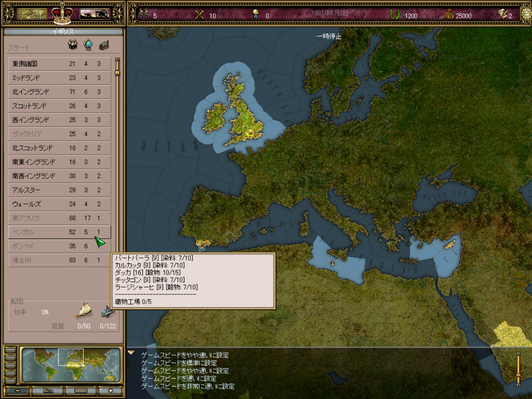Click tooltip line ダッカ [16] [穀物: 10/15]

147,272
